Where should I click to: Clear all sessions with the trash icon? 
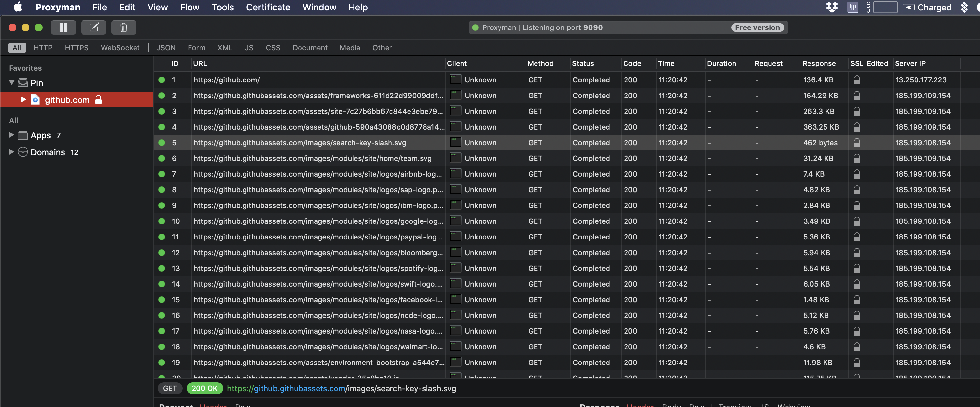(x=123, y=27)
